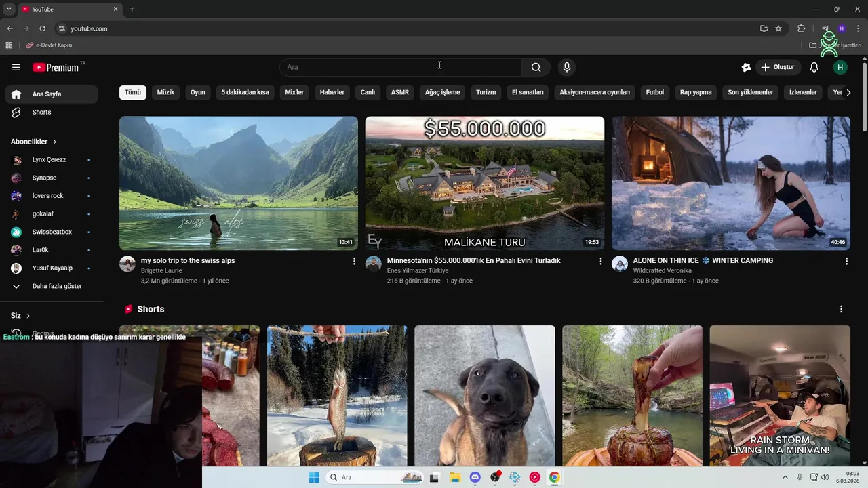This screenshot has width=868, height=488.
Task: Open the green H account avatar menu
Action: tap(841, 67)
